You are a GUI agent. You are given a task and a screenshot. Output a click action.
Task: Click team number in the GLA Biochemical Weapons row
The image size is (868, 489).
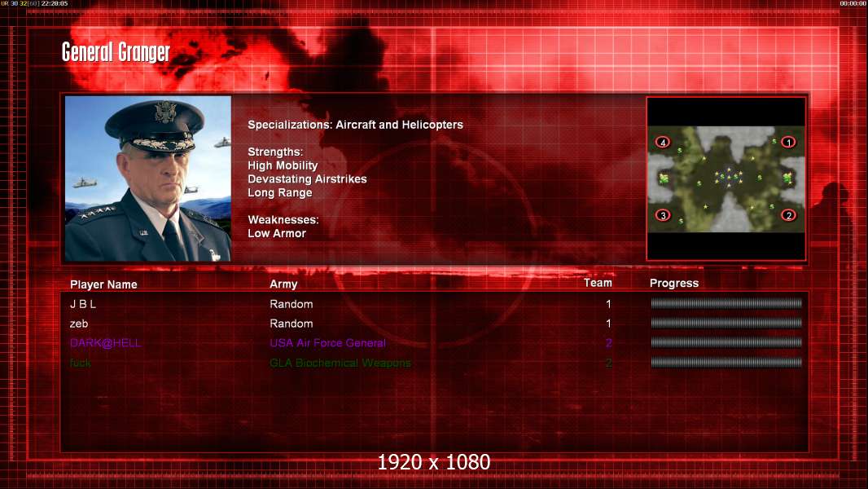point(608,363)
